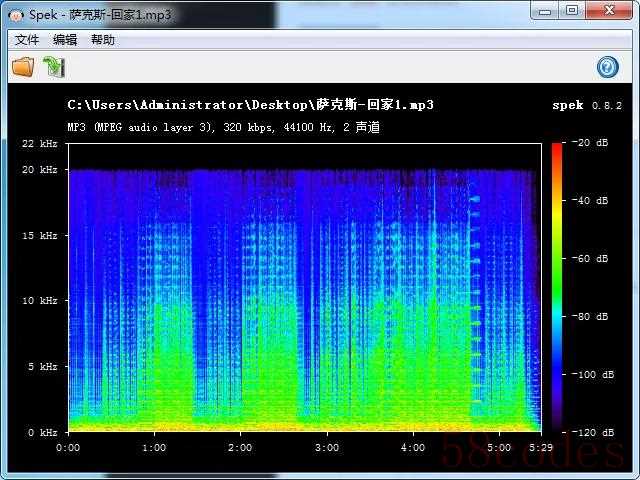Open the 编辑 menu
The image size is (640, 480).
pyautogui.click(x=65, y=40)
